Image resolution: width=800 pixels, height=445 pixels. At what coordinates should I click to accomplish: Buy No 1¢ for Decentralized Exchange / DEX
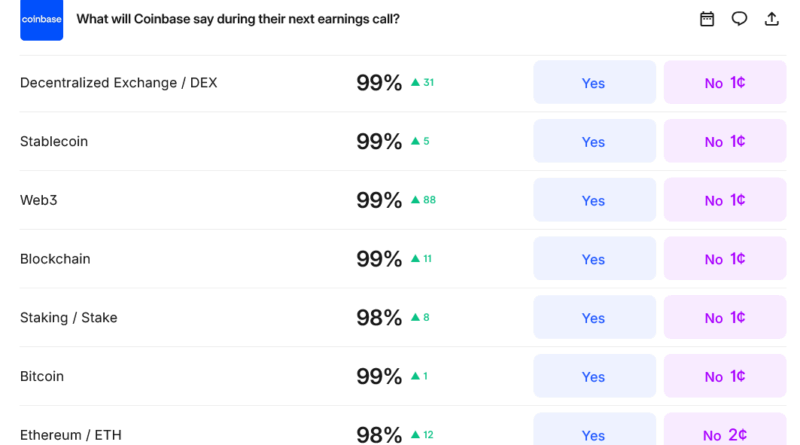click(x=724, y=83)
